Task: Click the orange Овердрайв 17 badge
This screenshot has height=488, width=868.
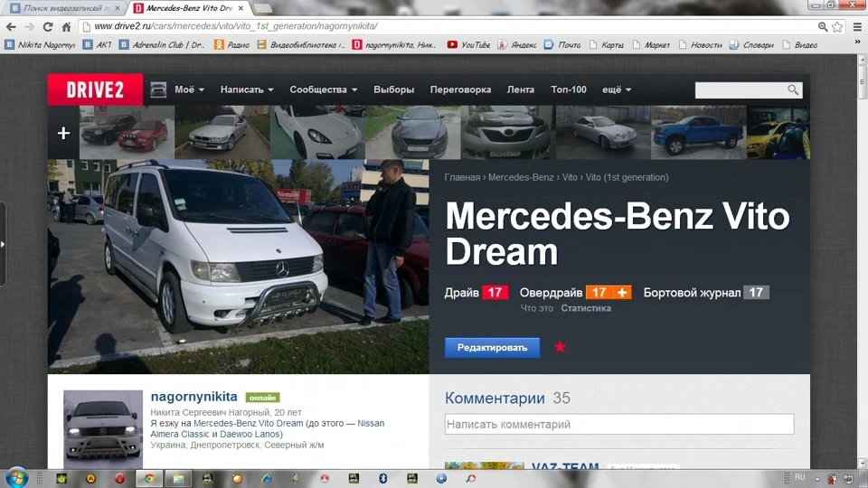Action: (x=599, y=292)
